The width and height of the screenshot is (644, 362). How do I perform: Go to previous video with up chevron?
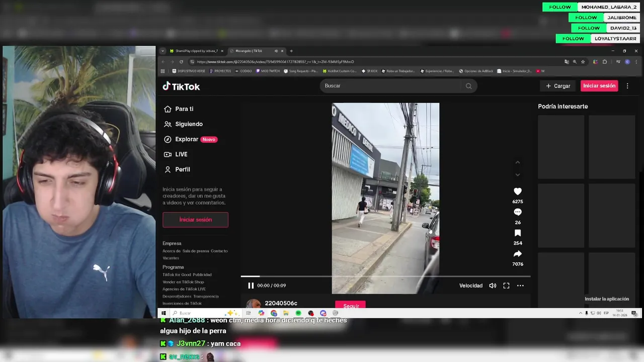517,162
